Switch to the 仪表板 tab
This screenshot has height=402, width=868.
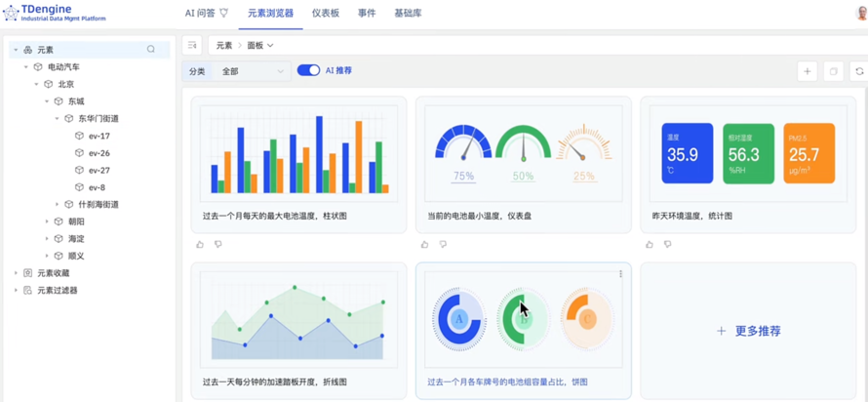point(325,14)
